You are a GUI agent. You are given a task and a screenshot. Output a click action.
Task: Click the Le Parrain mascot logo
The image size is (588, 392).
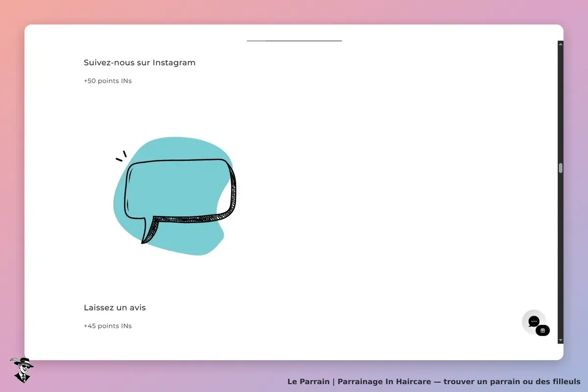coord(22,370)
